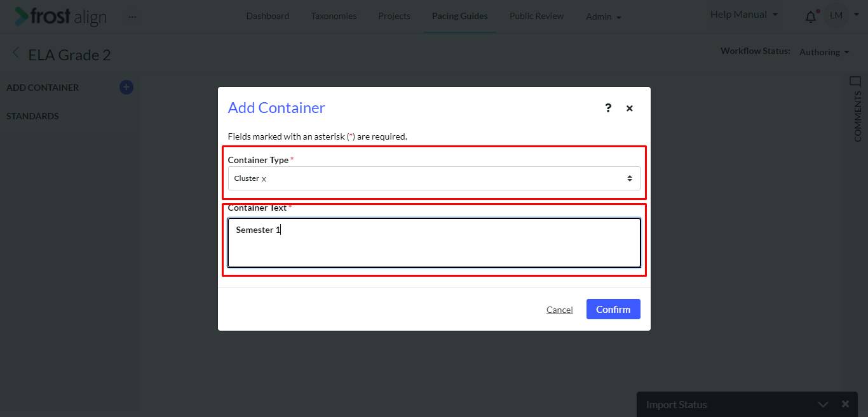Click the Cancel link
Screen dimensions: 868x417
[560, 310]
